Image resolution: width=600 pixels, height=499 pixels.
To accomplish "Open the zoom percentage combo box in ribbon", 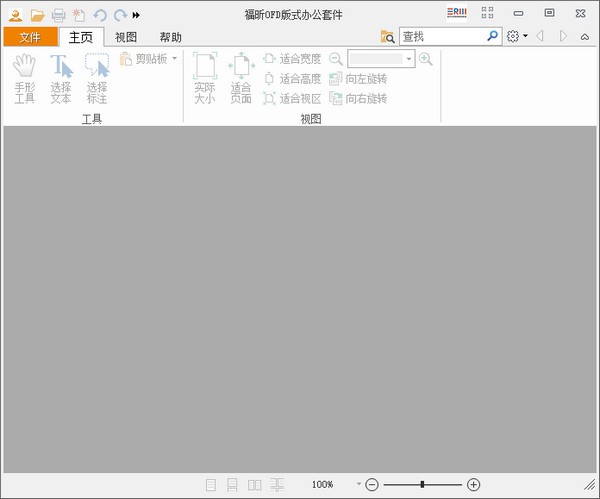I will pos(409,60).
